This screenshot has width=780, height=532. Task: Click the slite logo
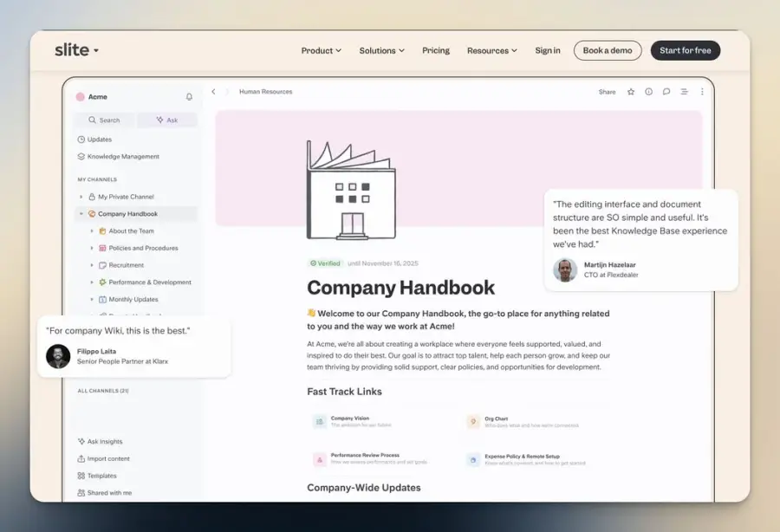[72, 49]
